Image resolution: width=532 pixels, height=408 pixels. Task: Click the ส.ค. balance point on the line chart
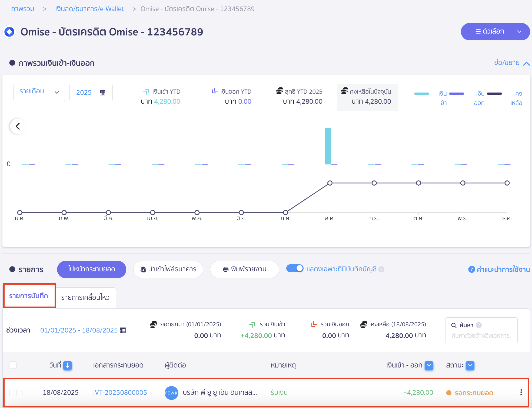pyautogui.click(x=330, y=183)
